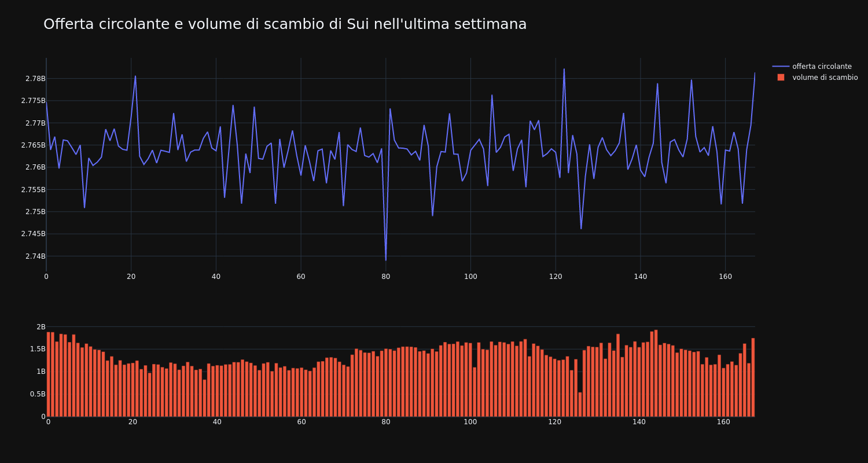Click the 2.755B y-axis label
Viewport: 868px width, 463px height.
point(33,190)
